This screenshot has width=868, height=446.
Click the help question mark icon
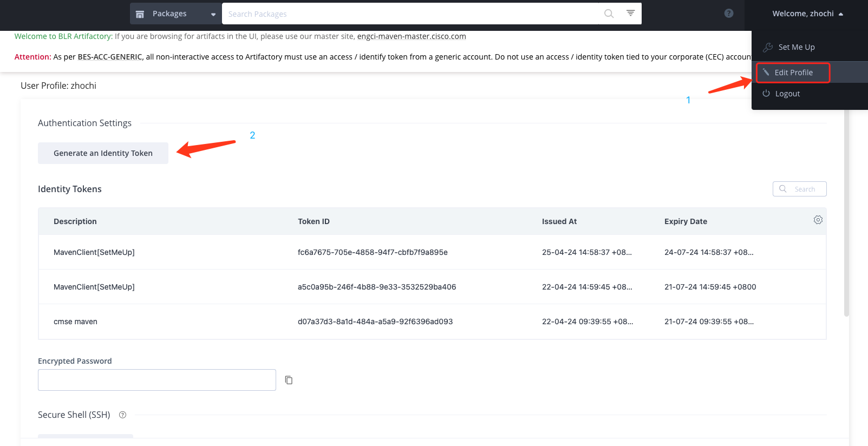pyautogui.click(x=729, y=14)
